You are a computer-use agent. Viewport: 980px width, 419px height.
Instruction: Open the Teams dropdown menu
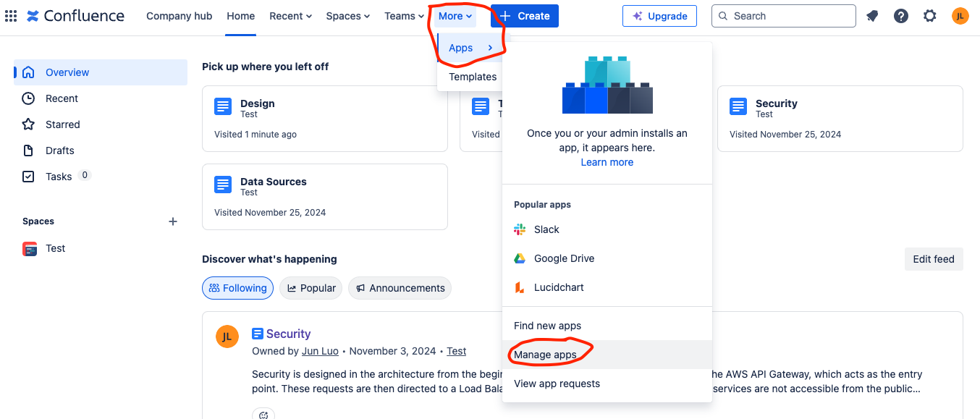click(404, 16)
